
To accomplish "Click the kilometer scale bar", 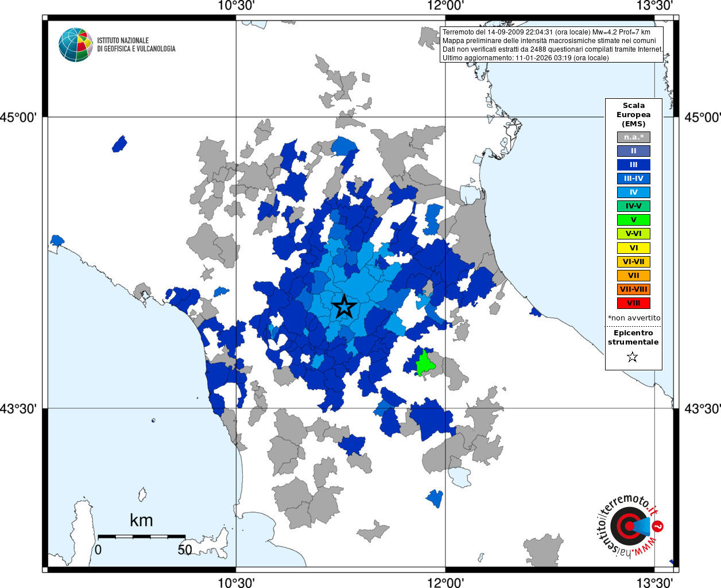I will (x=141, y=536).
